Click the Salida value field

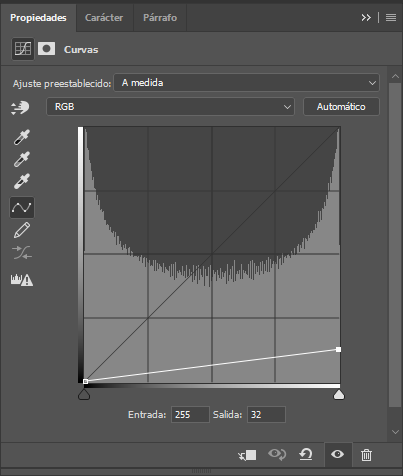point(266,415)
